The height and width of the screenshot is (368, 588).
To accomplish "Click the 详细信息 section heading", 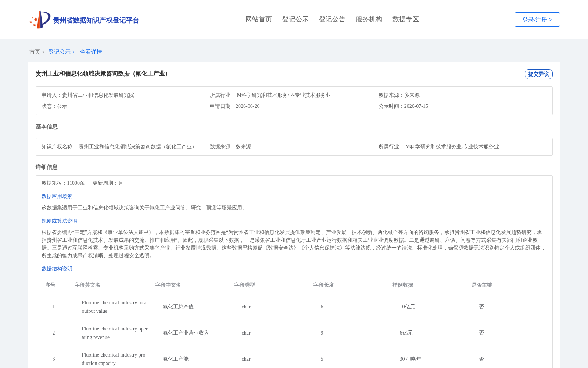I will tap(47, 167).
